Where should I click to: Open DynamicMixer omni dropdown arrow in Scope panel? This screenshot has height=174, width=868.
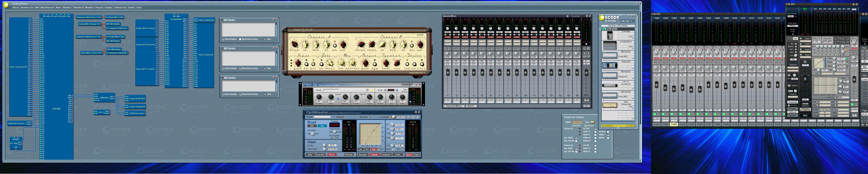click(x=633, y=49)
